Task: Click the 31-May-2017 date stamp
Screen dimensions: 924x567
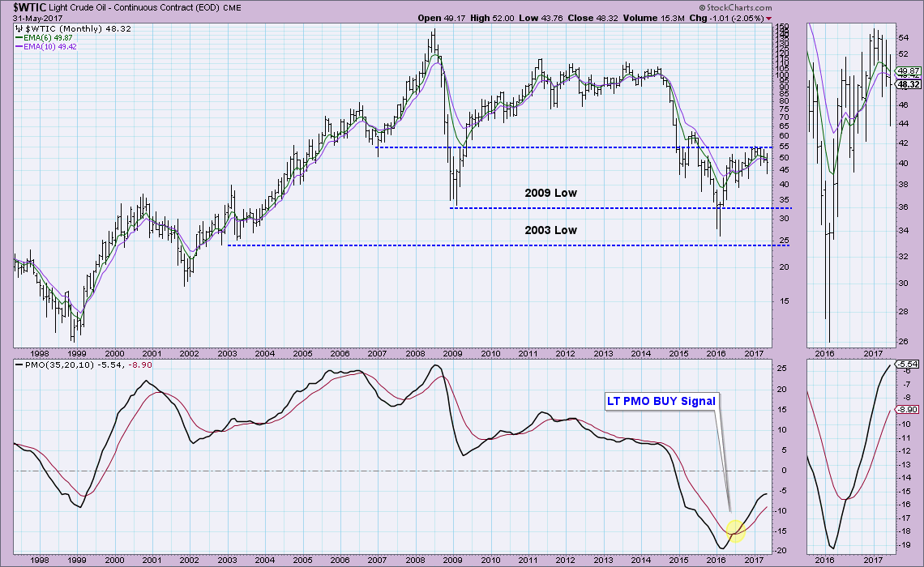Action: [x=38, y=19]
